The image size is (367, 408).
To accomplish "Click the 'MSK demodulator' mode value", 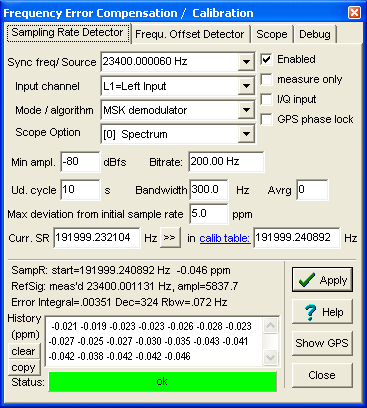I will coord(145,110).
